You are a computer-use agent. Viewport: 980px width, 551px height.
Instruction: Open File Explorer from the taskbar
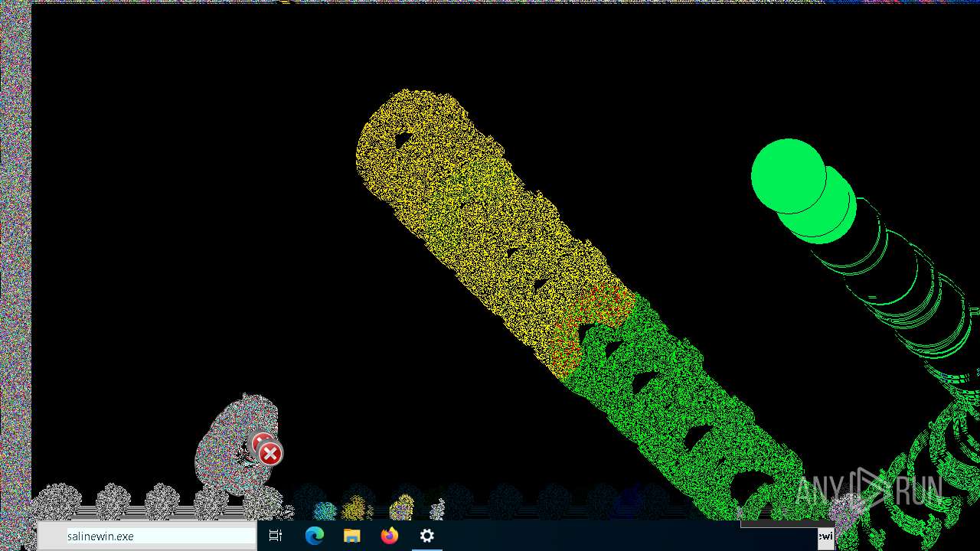351,536
